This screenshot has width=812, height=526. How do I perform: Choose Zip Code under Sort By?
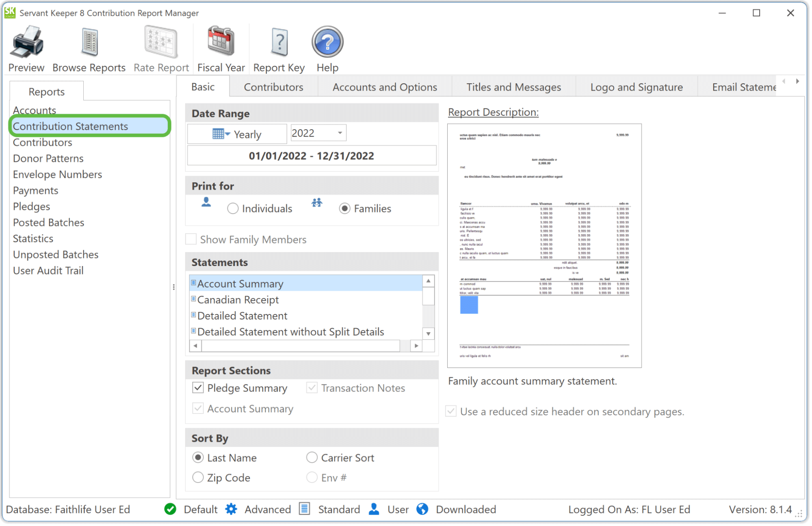point(198,477)
